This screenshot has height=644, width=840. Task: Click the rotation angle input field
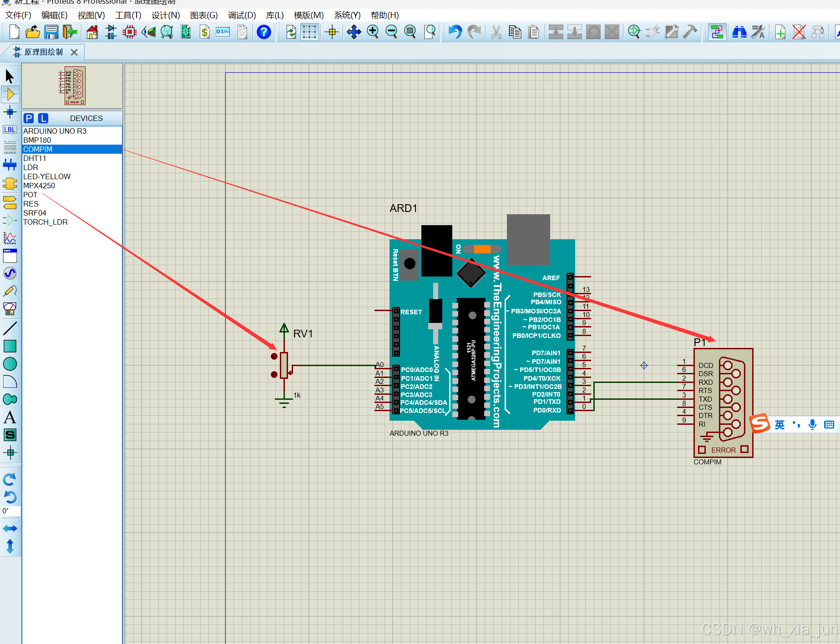click(x=10, y=511)
